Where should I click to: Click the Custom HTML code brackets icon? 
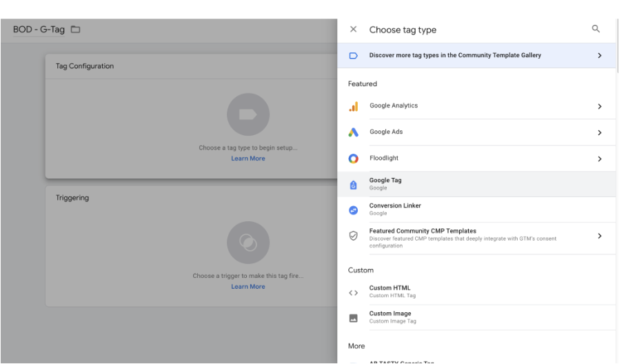[353, 292]
